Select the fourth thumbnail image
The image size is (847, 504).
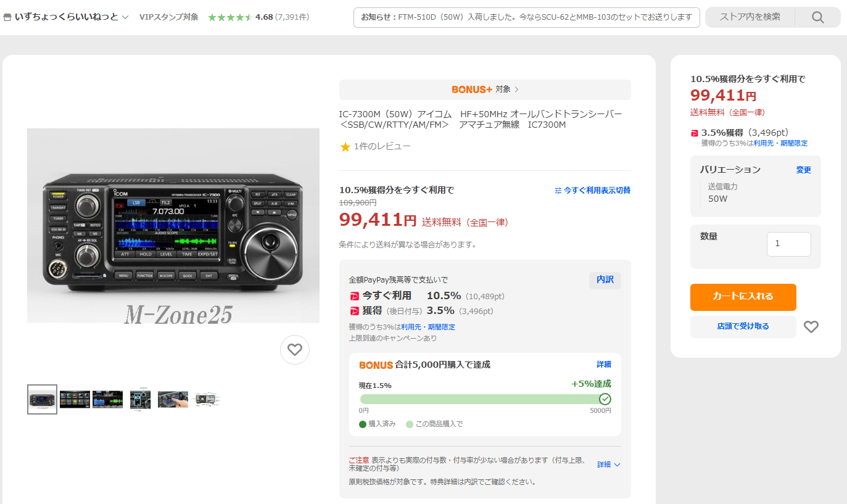click(x=140, y=400)
